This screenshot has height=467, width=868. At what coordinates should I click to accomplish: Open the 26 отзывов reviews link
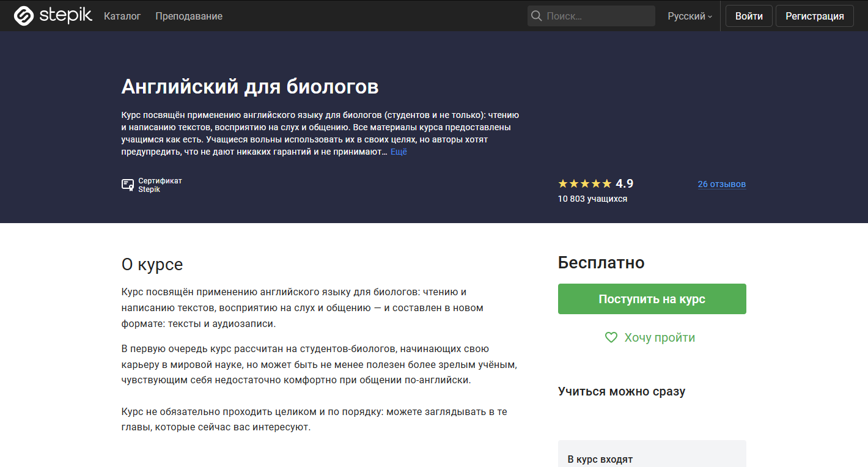tap(721, 183)
